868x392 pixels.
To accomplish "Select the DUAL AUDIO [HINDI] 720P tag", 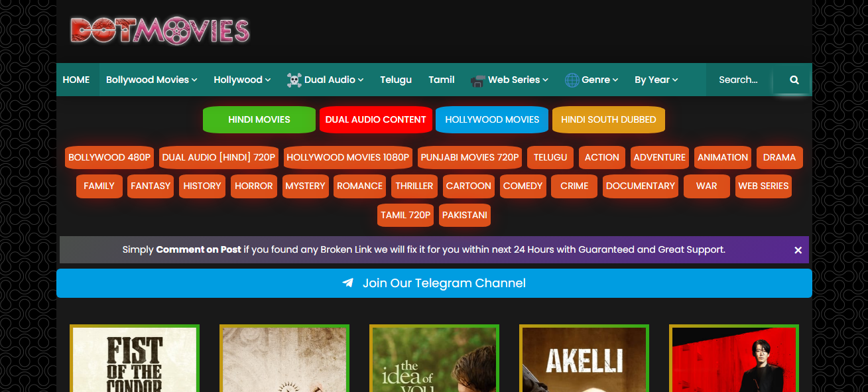I will 219,158.
